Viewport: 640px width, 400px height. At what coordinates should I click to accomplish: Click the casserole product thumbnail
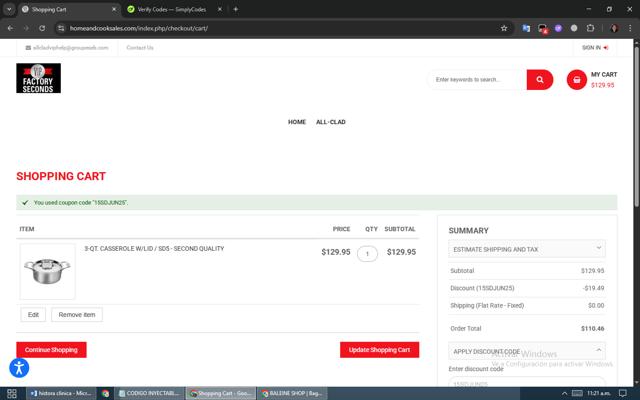pos(47,271)
